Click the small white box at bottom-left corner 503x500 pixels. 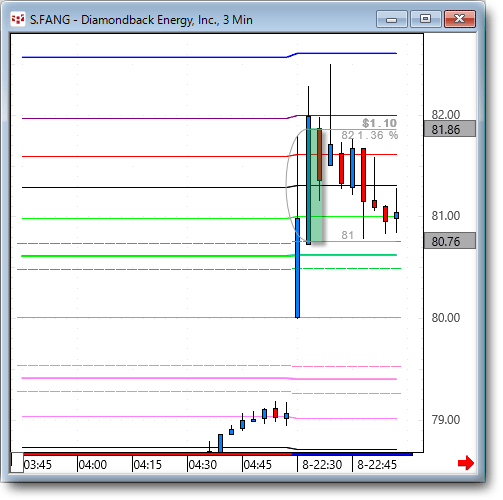click(x=17, y=463)
